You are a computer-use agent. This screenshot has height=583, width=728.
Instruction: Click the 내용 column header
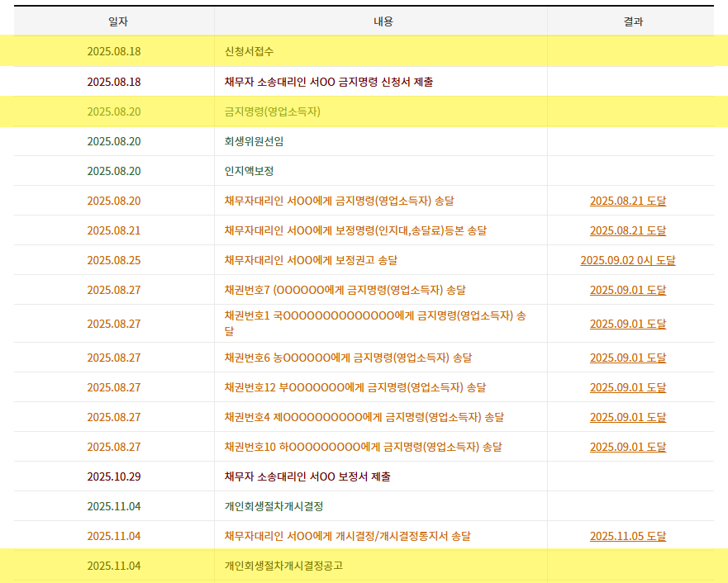coord(383,21)
